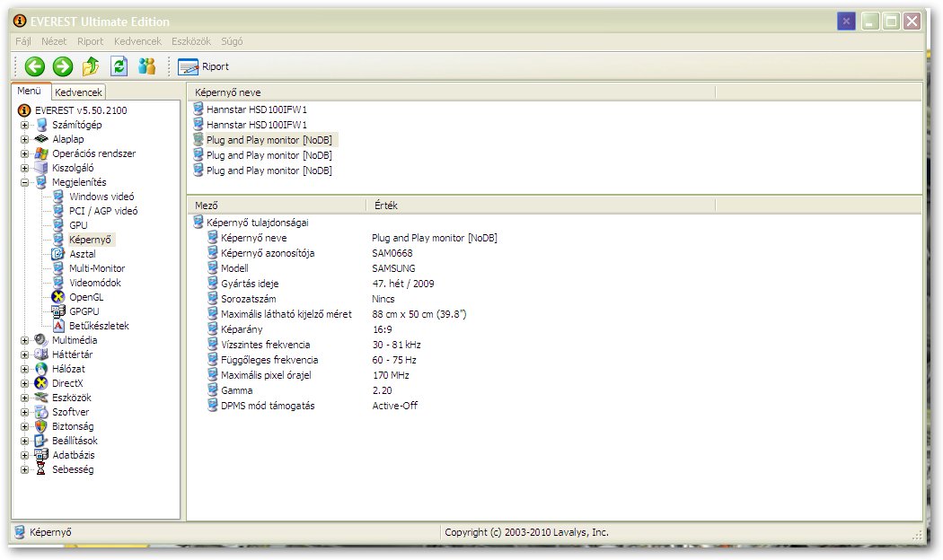Click the Mező column header
This screenshot has height=560, width=943.
(277, 206)
